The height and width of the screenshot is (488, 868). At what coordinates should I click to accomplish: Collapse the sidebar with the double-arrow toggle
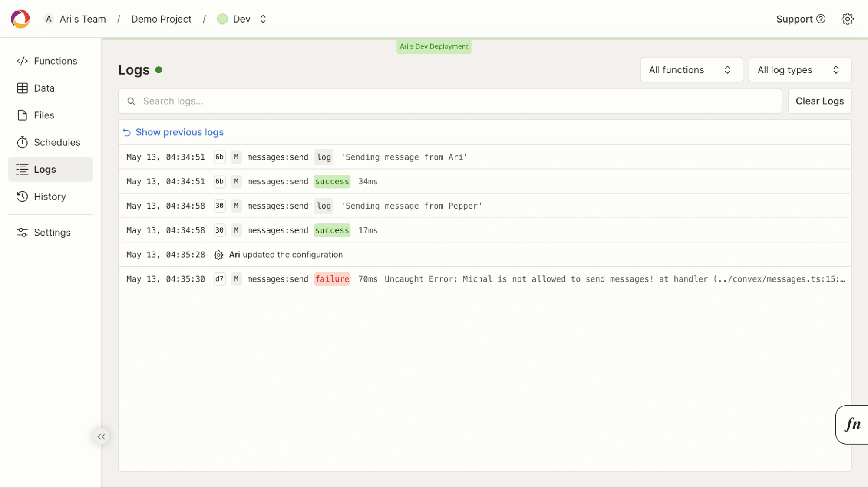point(101,436)
